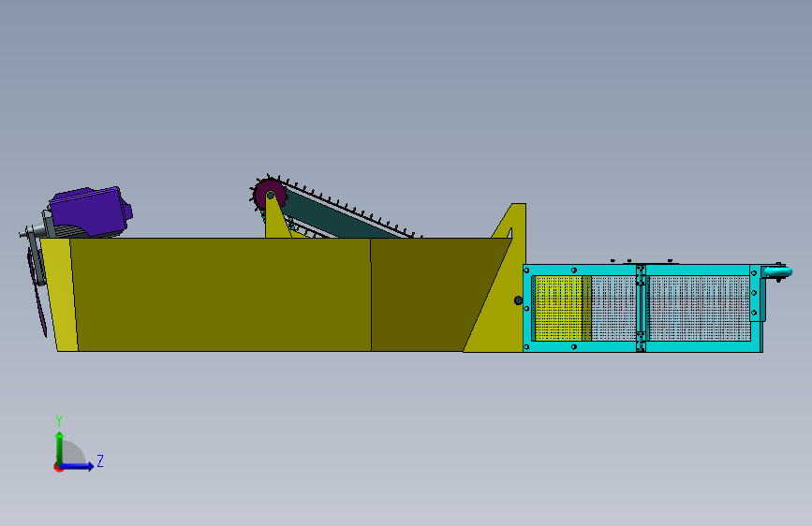812x526 pixels.
Task: Click the light yellow left end plate
Action: tap(58, 295)
